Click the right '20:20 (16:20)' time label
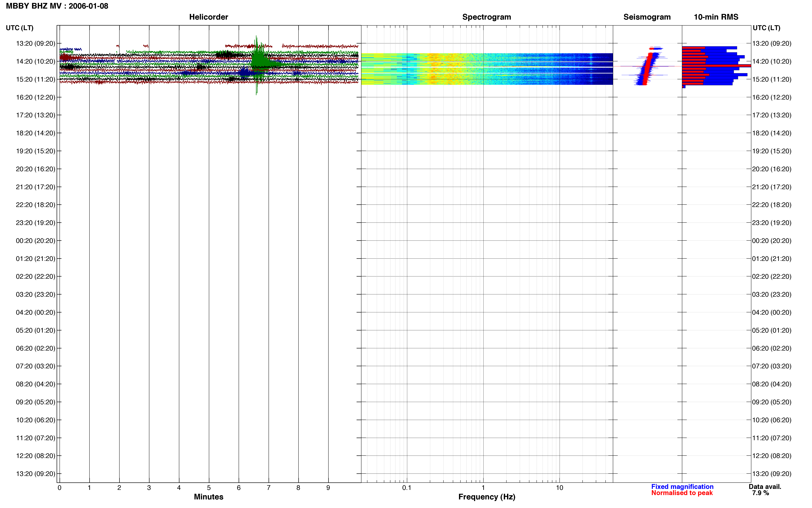The height and width of the screenshot is (508, 812). tap(772, 169)
